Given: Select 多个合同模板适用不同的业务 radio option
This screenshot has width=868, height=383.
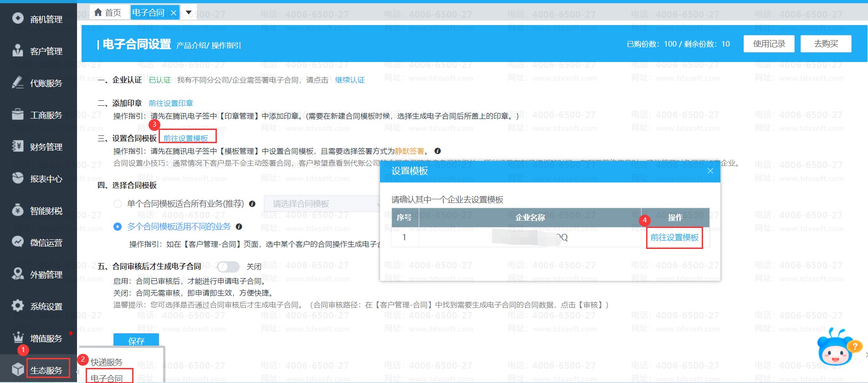Looking at the screenshot, I should click(118, 227).
